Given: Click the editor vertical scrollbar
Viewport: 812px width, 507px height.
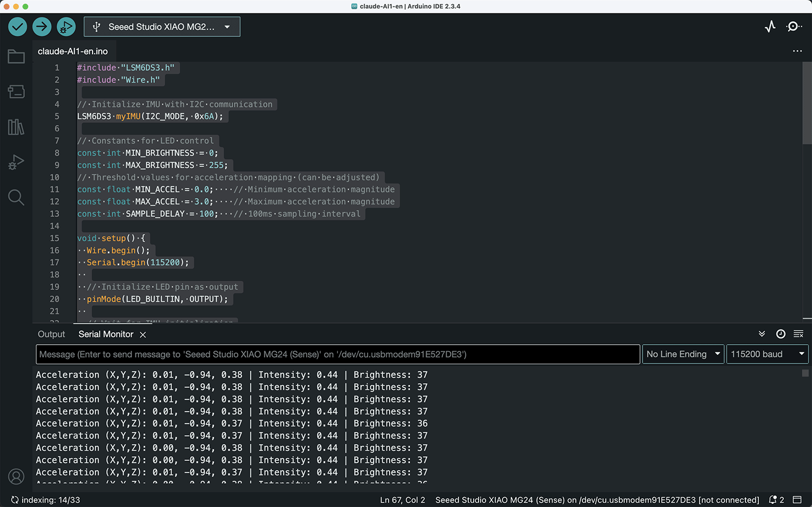Looking at the screenshot, I should tap(807, 102).
